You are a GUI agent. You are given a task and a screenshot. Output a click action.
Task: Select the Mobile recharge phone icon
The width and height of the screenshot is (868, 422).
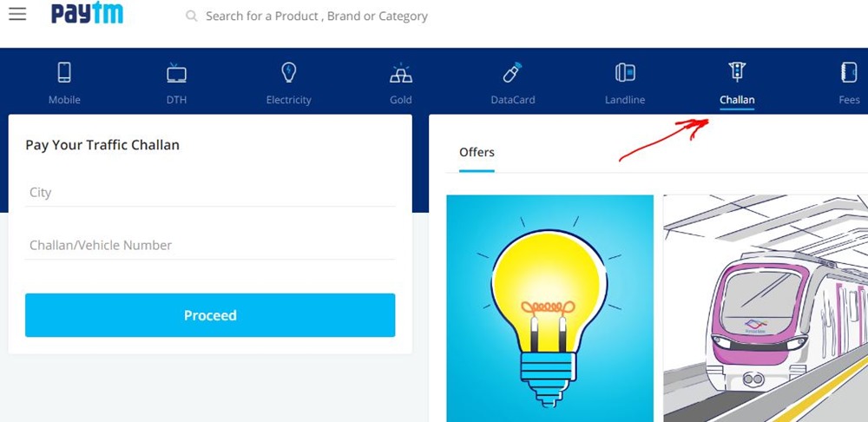[x=64, y=73]
